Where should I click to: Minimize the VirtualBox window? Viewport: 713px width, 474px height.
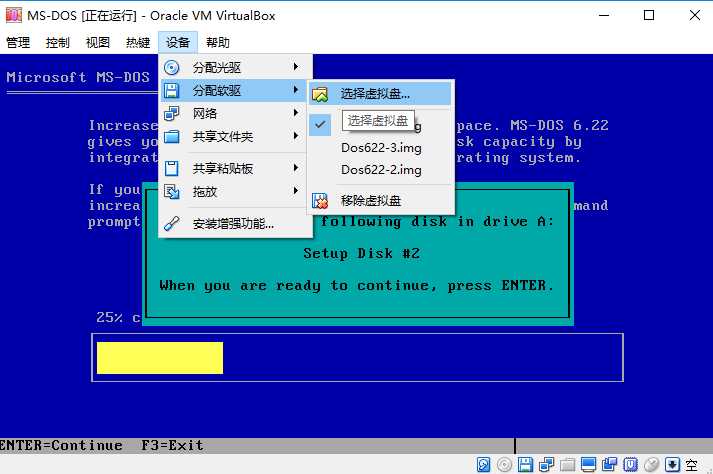tap(604, 15)
